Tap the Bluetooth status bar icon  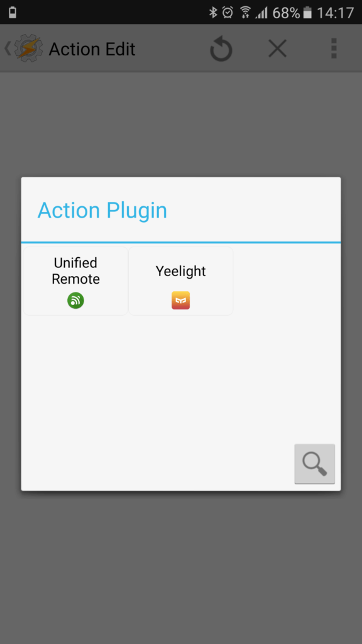point(213,13)
